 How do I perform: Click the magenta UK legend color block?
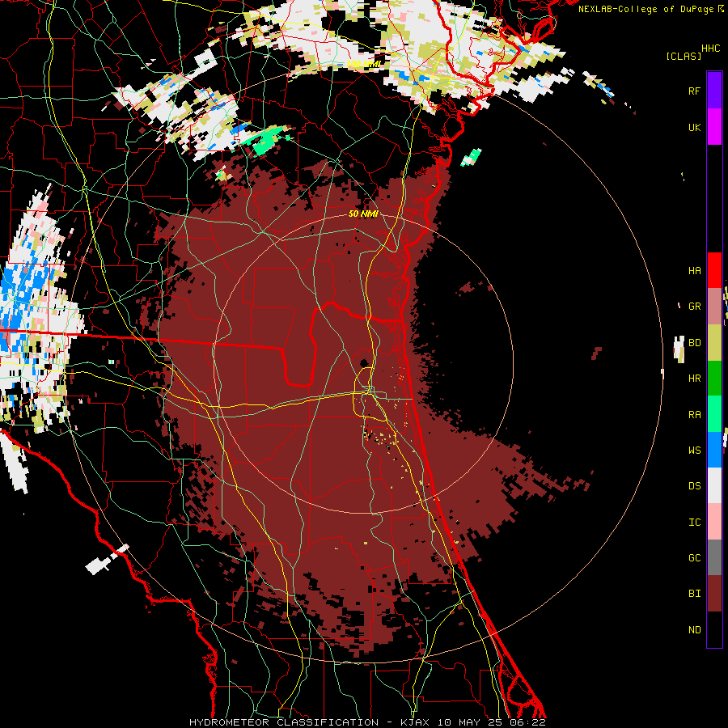(x=714, y=127)
